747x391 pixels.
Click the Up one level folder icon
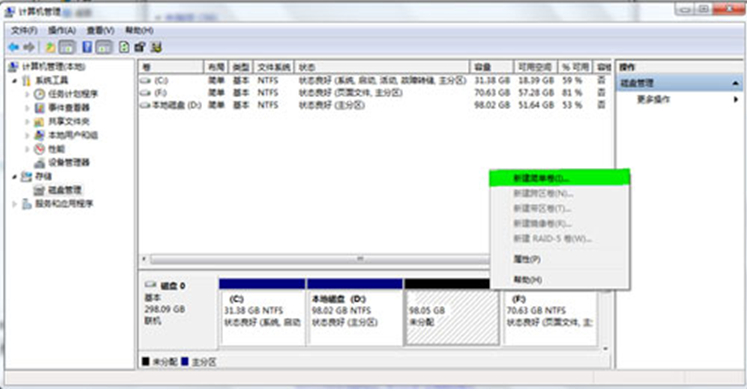pyautogui.click(x=50, y=47)
